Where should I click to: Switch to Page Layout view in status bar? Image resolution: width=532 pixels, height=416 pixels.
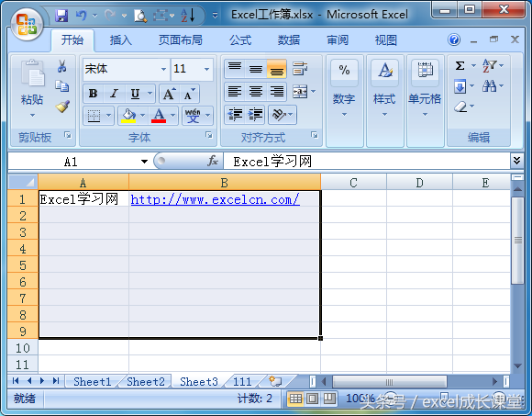point(312,399)
